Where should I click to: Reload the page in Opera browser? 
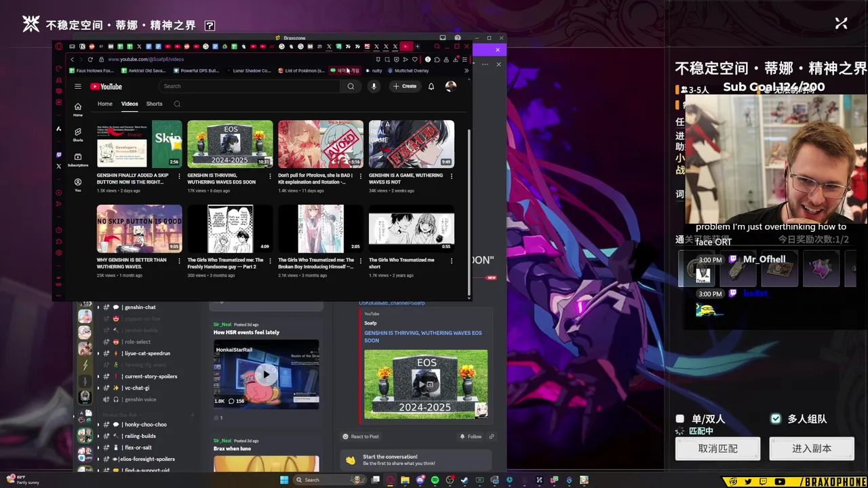click(x=90, y=59)
